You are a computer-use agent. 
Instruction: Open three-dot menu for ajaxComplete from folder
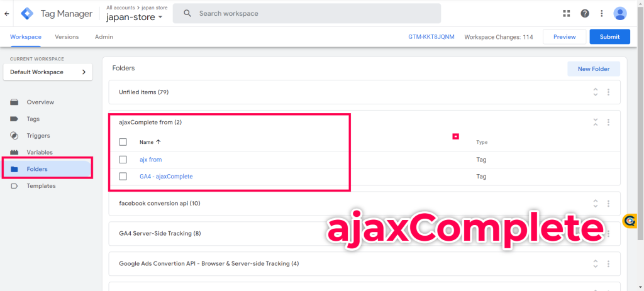pyautogui.click(x=608, y=123)
